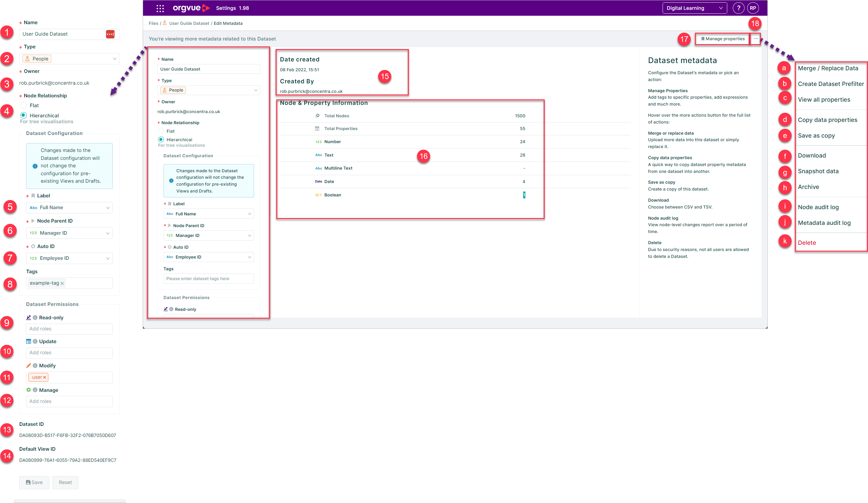The width and height of the screenshot is (868, 503).
Task: Open Employee ID dropdown in orgvue window
Action: pos(209,257)
